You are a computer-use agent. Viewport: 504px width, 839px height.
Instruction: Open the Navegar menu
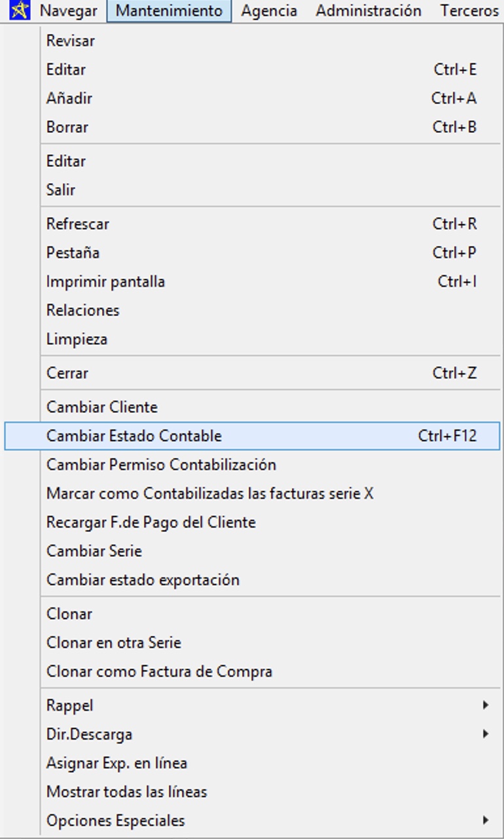click(68, 11)
